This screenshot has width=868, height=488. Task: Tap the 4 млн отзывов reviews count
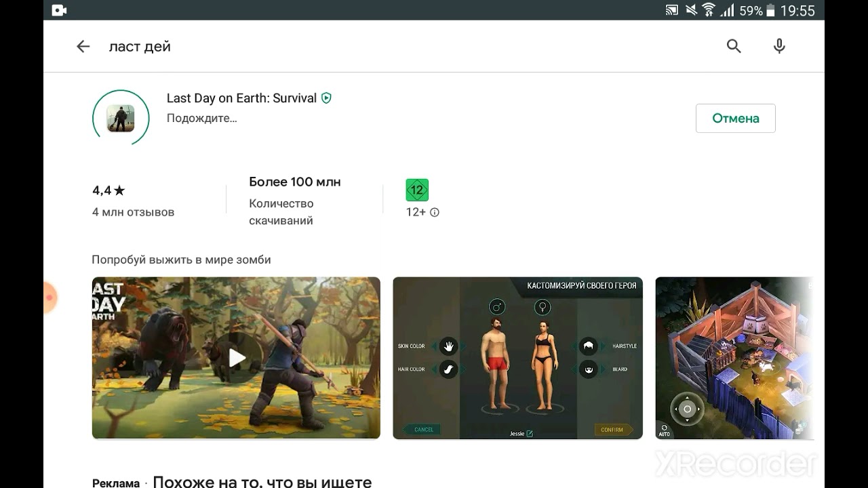(x=133, y=212)
